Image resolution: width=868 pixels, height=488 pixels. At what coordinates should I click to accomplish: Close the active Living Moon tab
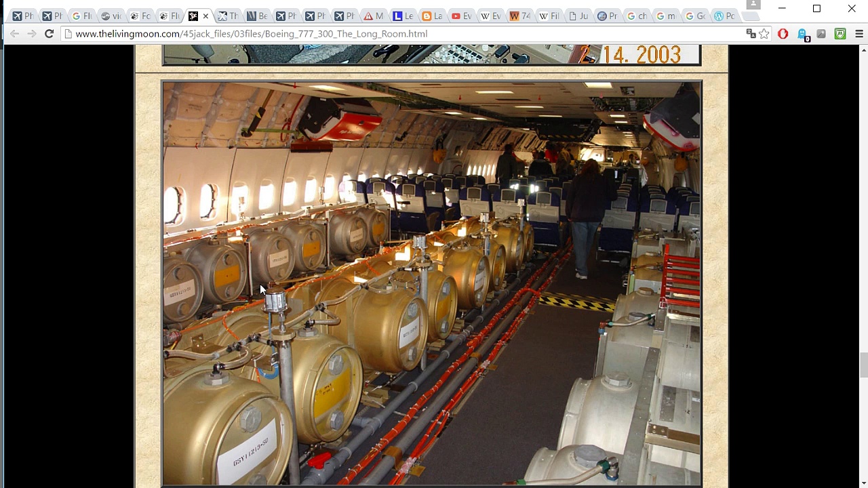(205, 16)
